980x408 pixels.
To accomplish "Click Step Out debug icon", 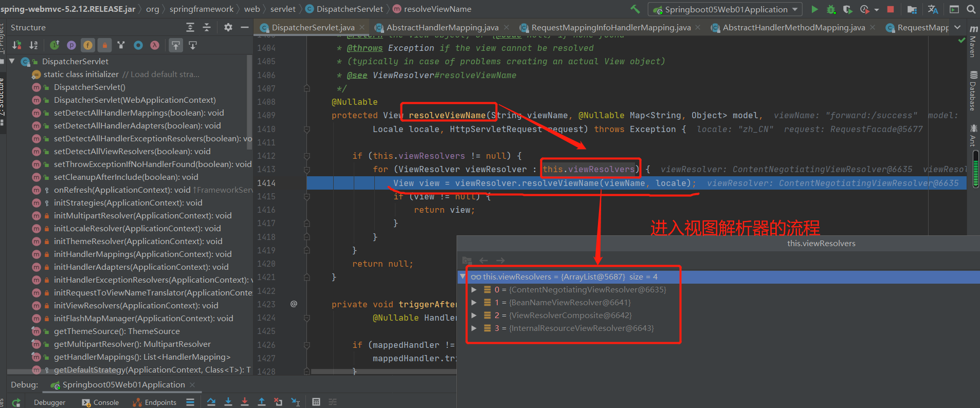I will (x=261, y=402).
